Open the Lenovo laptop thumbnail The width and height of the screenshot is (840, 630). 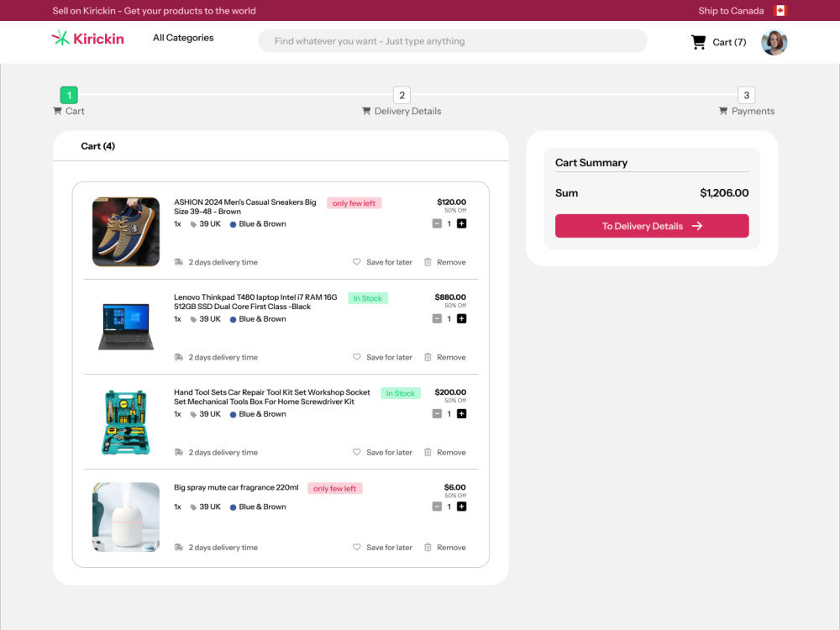126,326
